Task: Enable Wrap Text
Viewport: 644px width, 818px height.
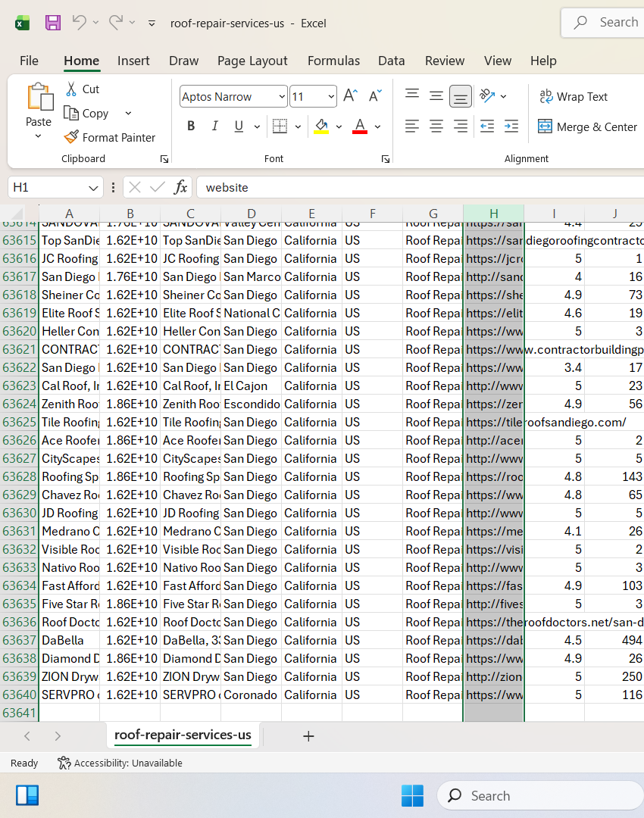Action: pos(573,96)
